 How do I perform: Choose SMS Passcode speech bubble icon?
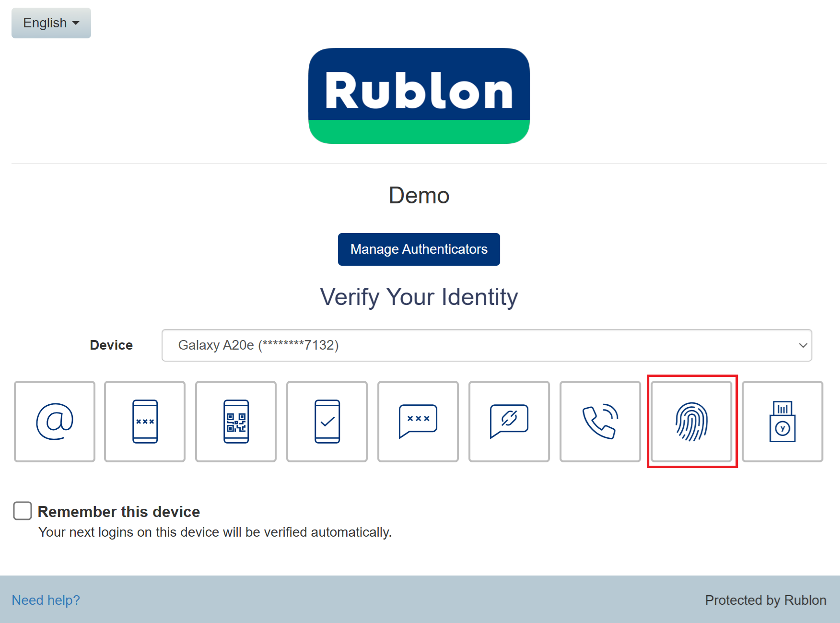(x=418, y=422)
